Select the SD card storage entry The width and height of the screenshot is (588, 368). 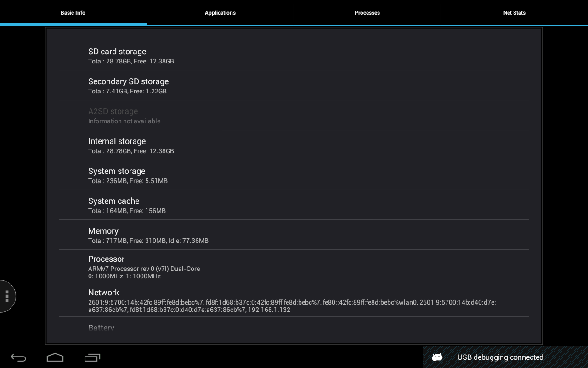(294, 55)
